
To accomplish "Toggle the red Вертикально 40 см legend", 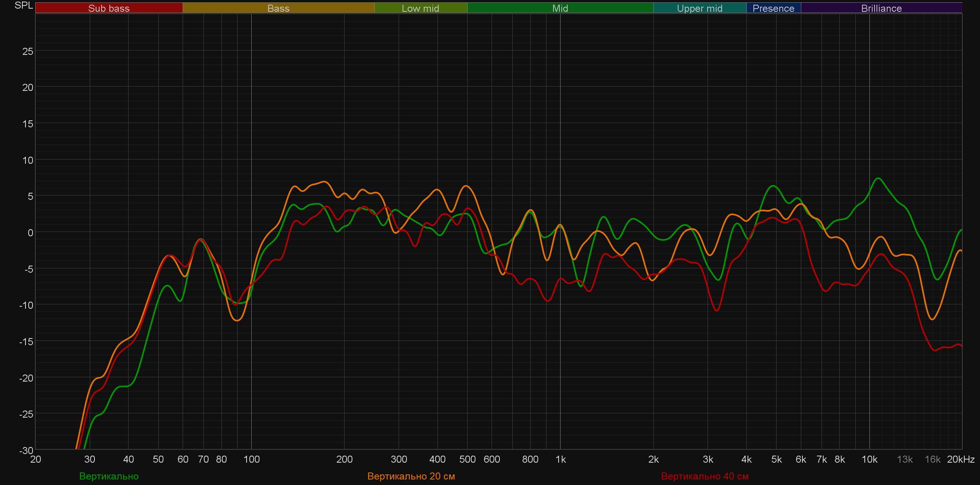I will click(704, 476).
